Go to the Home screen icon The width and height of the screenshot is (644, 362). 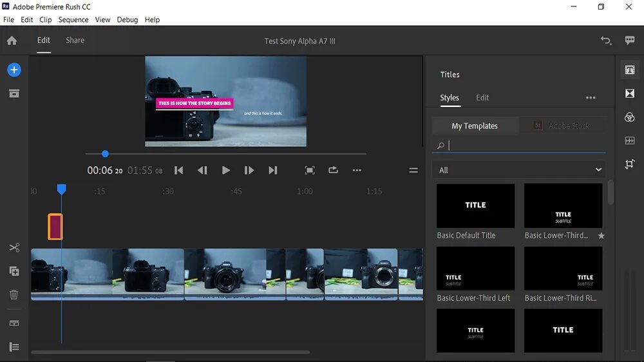point(12,41)
